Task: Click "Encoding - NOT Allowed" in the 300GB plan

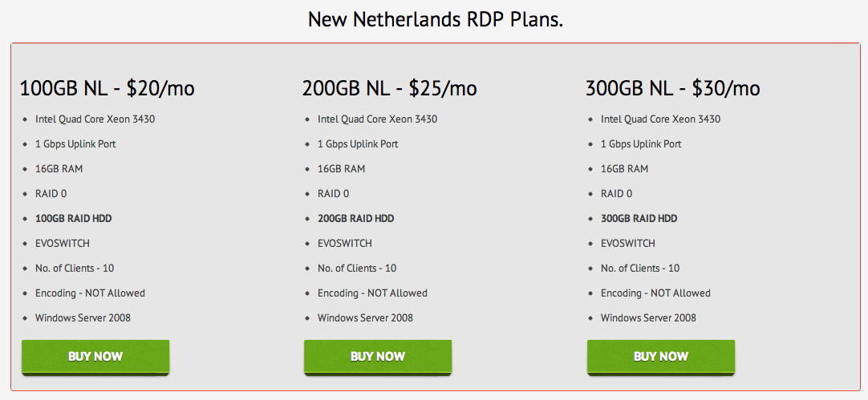Action: click(655, 293)
